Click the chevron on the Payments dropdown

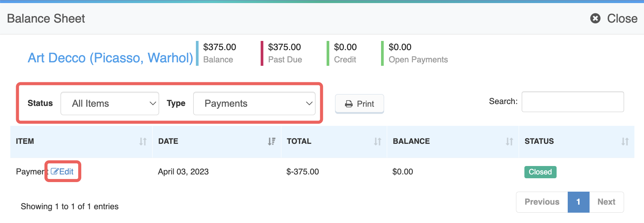(x=309, y=103)
